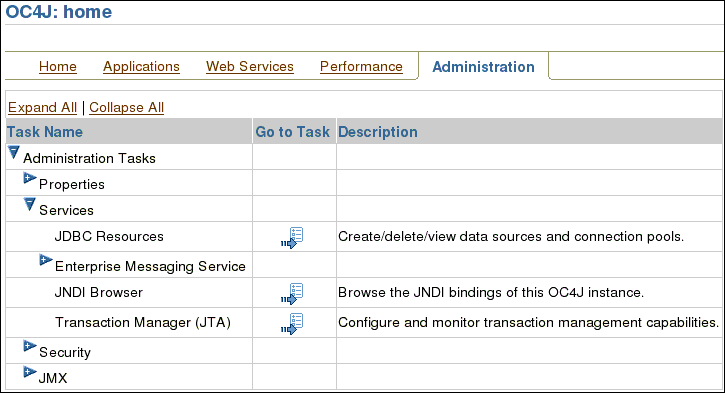
Task: Expand the Security node arrow
Action: (30, 346)
